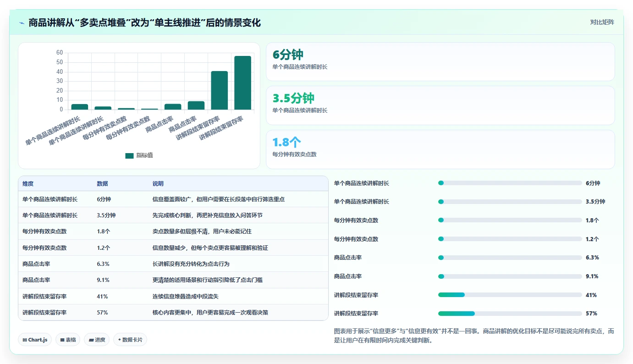Click the note 卖点数量多但层级不清，用户未必能记住

(x=202, y=232)
